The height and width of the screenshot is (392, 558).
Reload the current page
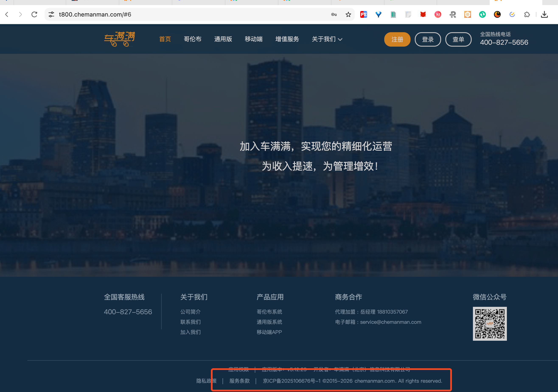click(x=34, y=15)
